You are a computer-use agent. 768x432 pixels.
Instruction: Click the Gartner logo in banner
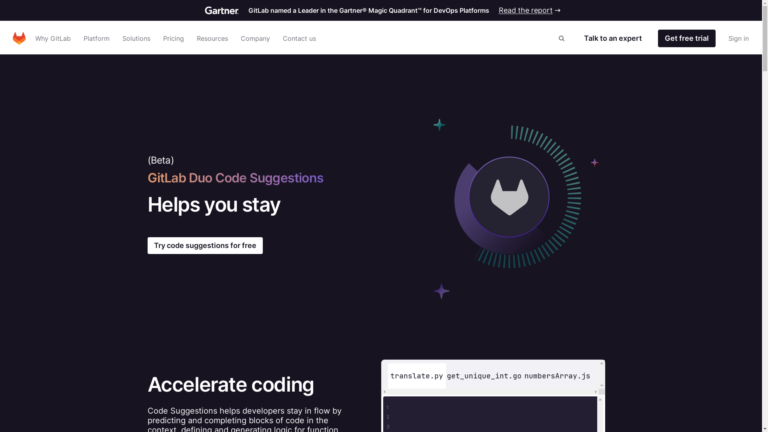pyautogui.click(x=221, y=10)
